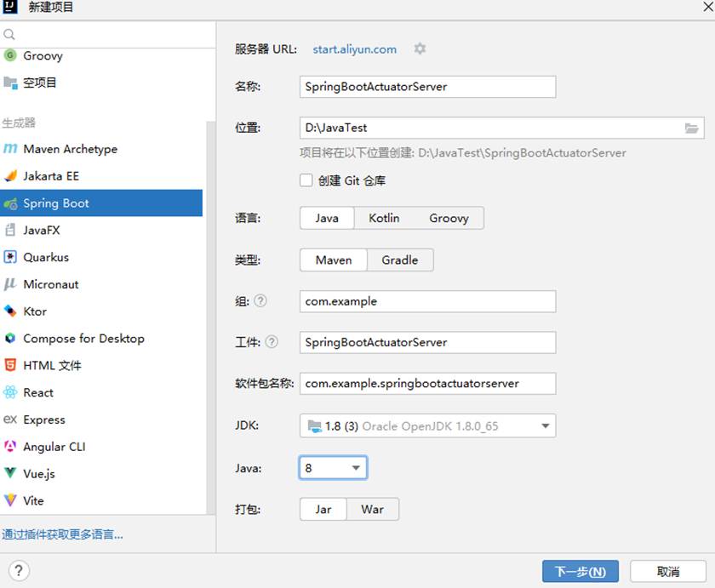Click 通过插件获取更多语言 link
Screen dimensions: 715x588
click(62, 534)
